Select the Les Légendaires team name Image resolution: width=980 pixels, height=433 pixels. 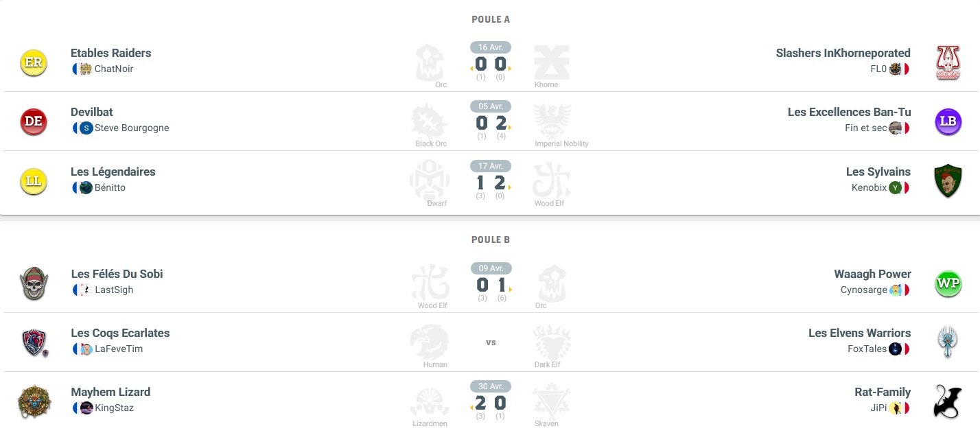(113, 172)
